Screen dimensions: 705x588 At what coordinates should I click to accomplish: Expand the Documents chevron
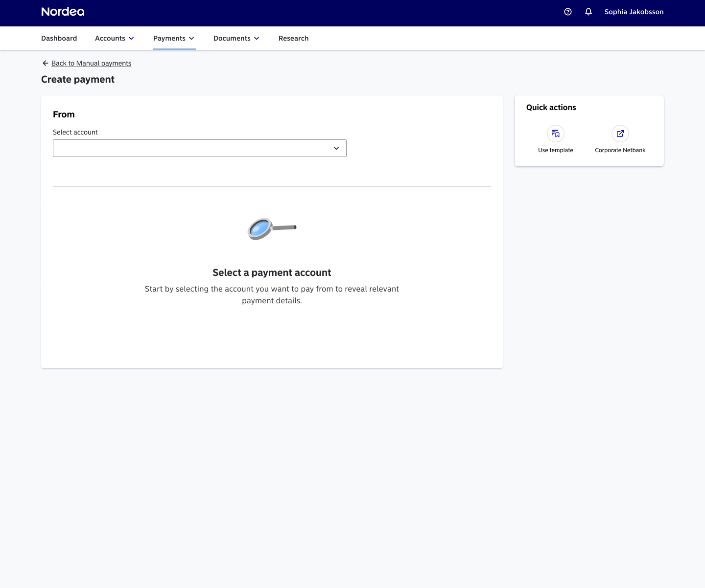pos(257,38)
